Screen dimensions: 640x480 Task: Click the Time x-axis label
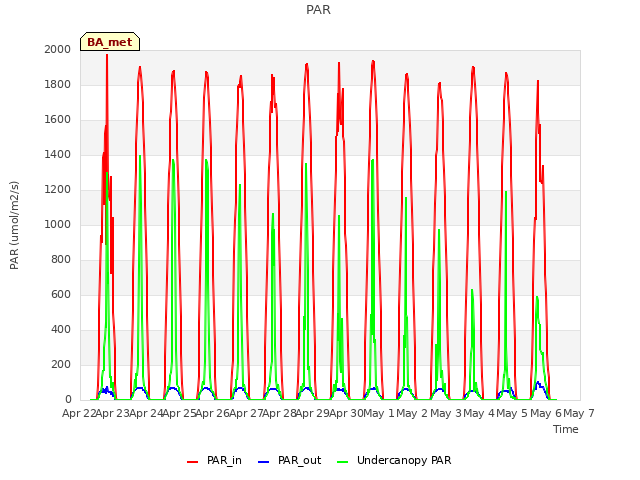click(566, 429)
